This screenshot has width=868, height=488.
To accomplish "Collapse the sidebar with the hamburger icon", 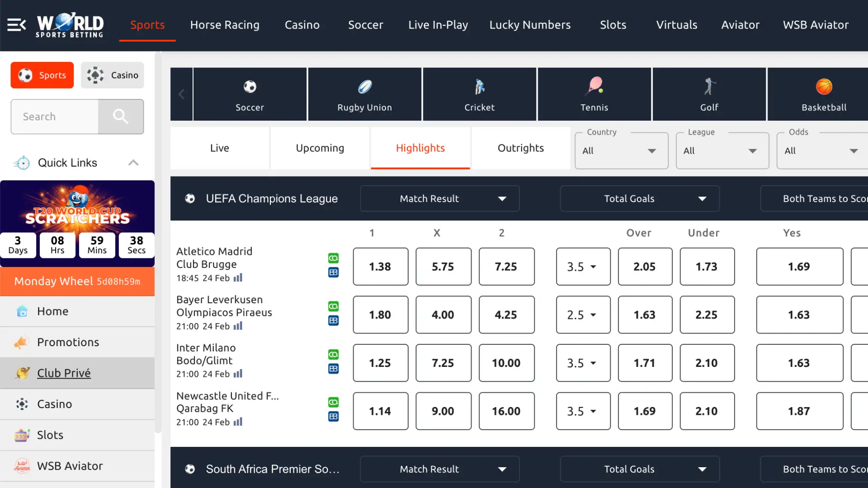I will (x=17, y=25).
